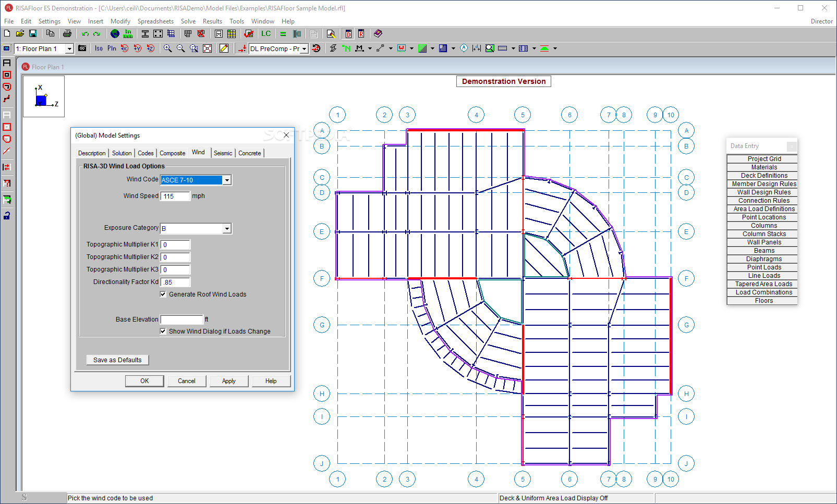Switch to the Description tab
837x504 pixels.
(92, 153)
